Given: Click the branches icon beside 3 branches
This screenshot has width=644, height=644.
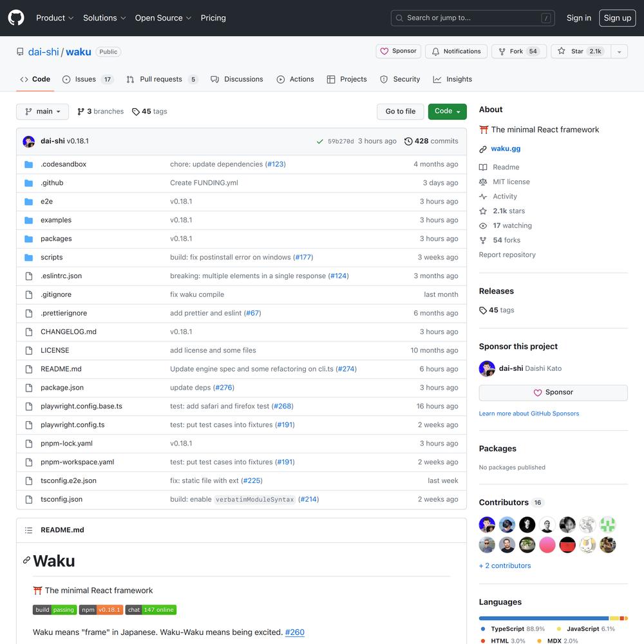Looking at the screenshot, I should pos(80,111).
